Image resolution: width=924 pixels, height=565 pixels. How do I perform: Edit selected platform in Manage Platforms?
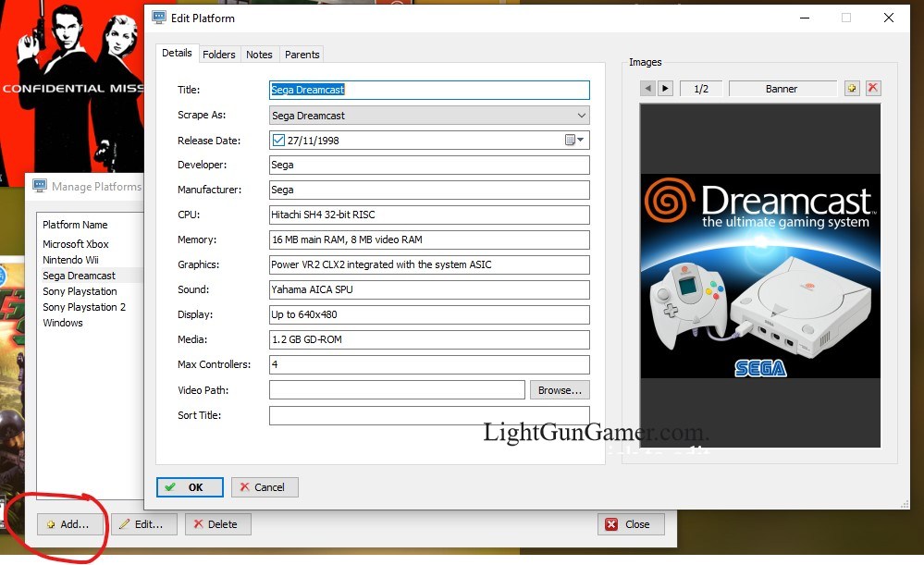143,524
